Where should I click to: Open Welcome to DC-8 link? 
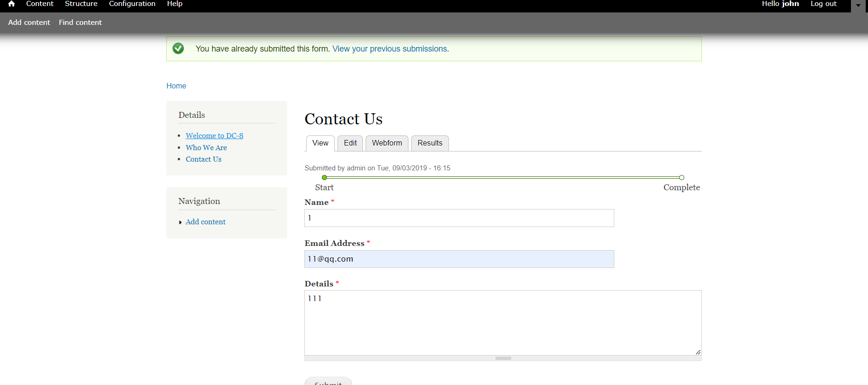coord(215,135)
